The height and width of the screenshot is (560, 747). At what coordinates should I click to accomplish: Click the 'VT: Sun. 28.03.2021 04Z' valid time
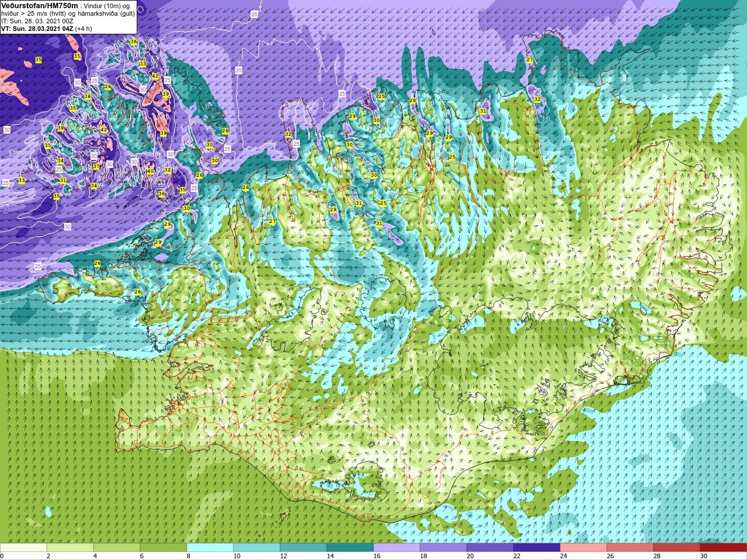click(37, 28)
